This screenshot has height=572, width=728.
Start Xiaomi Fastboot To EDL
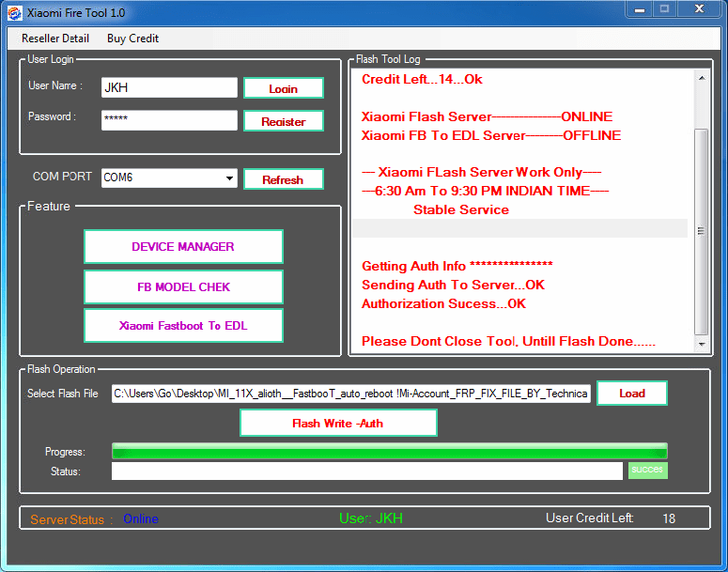183,326
